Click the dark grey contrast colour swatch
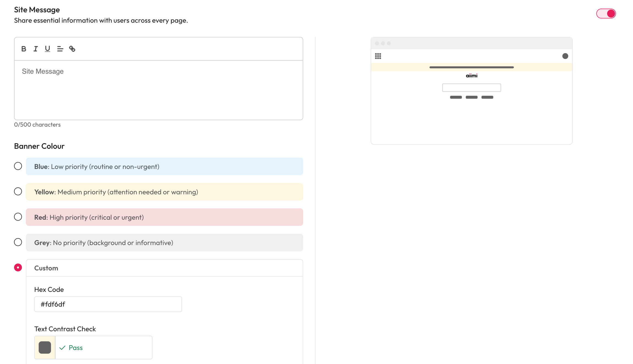The height and width of the screenshot is (364, 633). [45, 348]
